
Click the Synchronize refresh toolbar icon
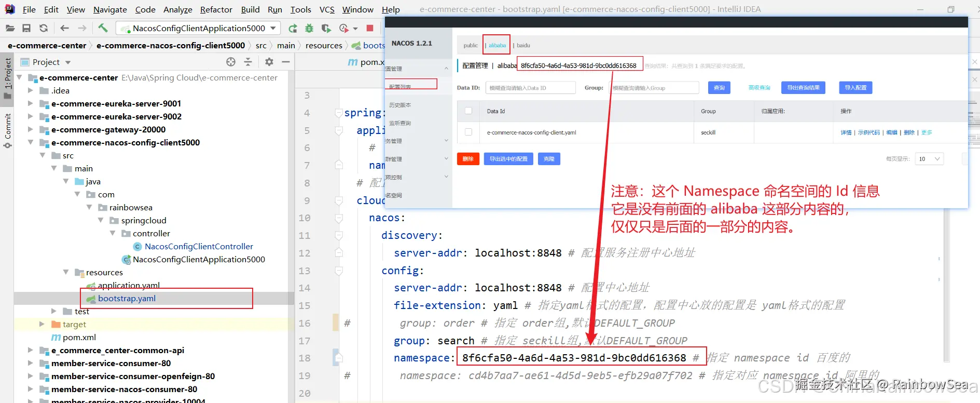coord(44,28)
